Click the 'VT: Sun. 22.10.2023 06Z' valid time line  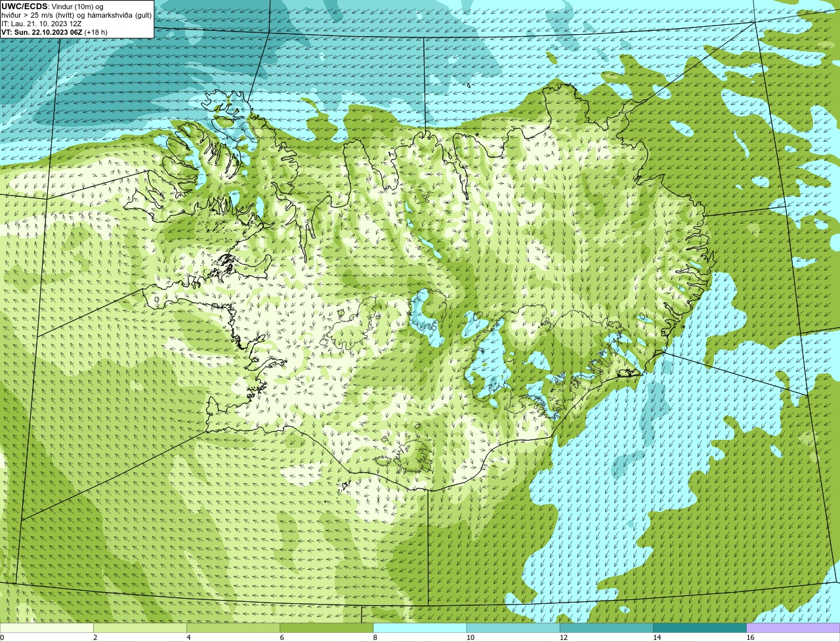point(54,32)
